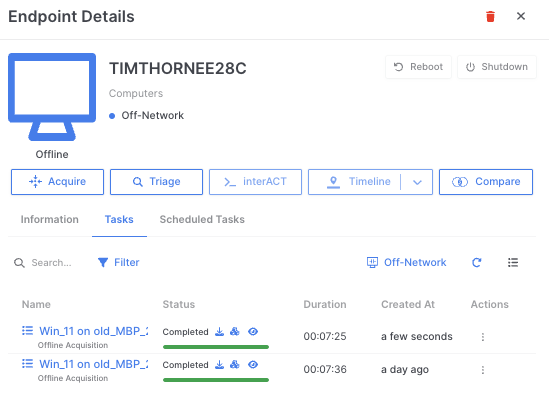Download second task's results
Viewport: 549px width, 419px height.
click(x=220, y=364)
